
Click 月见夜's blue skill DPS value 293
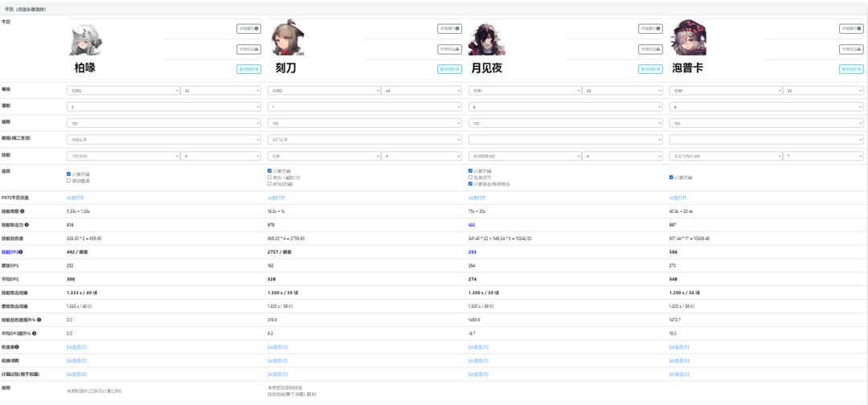pyautogui.click(x=472, y=252)
